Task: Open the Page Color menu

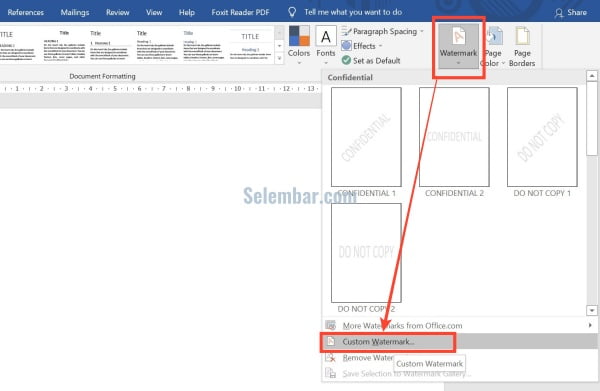Action: (x=493, y=47)
